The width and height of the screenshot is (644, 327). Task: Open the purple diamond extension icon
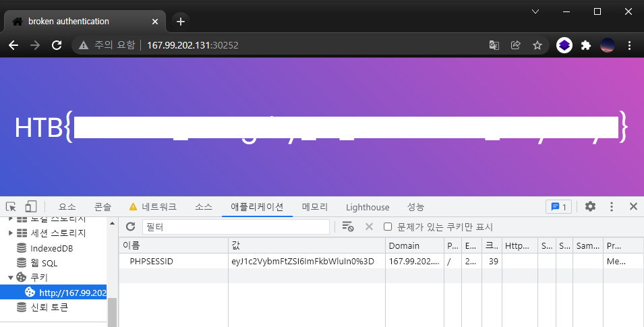click(x=564, y=45)
